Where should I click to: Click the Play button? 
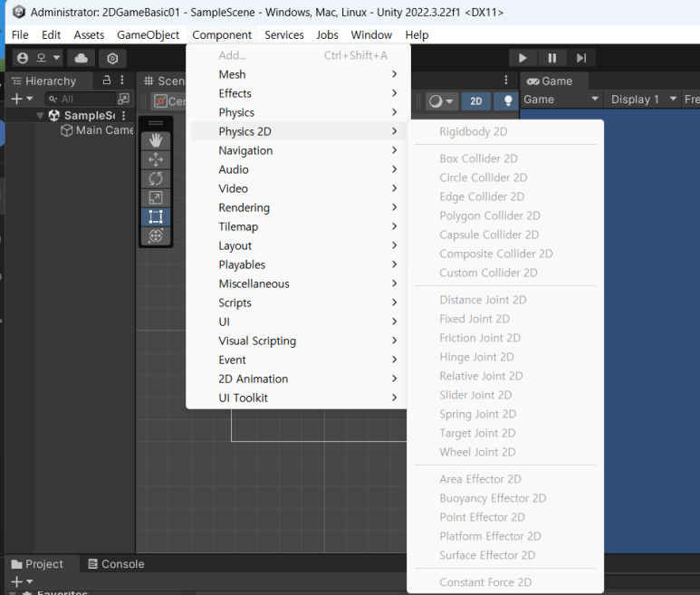pyautogui.click(x=523, y=58)
